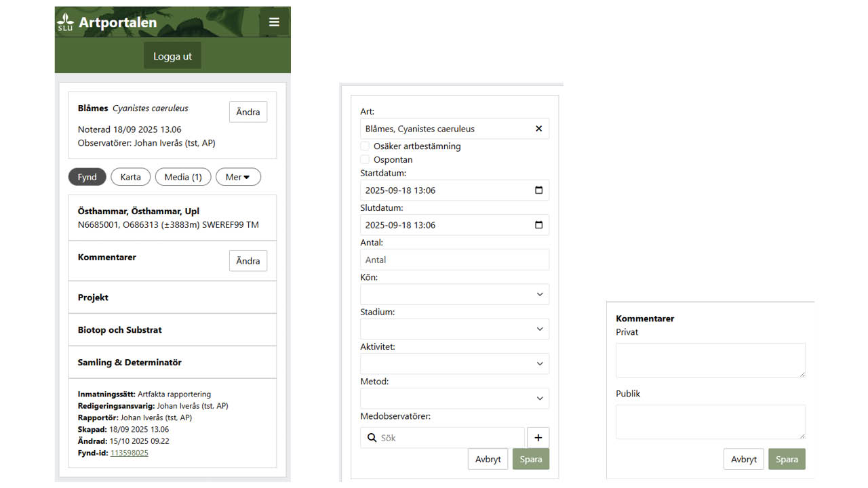The height and width of the screenshot is (488, 868).
Task: Add a co-observer with plus button
Action: coord(538,438)
